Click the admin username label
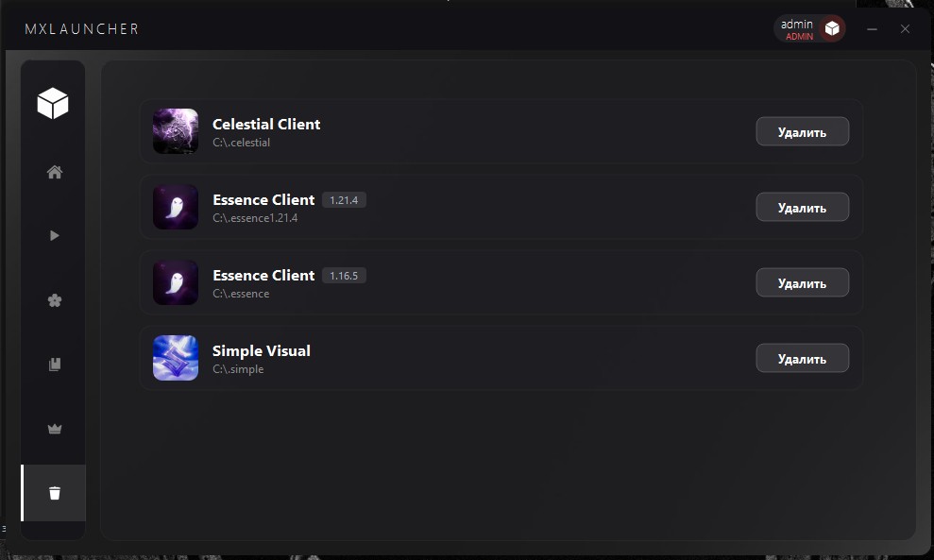Viewport: 934px width, 560px height. [x=797, y=24]
